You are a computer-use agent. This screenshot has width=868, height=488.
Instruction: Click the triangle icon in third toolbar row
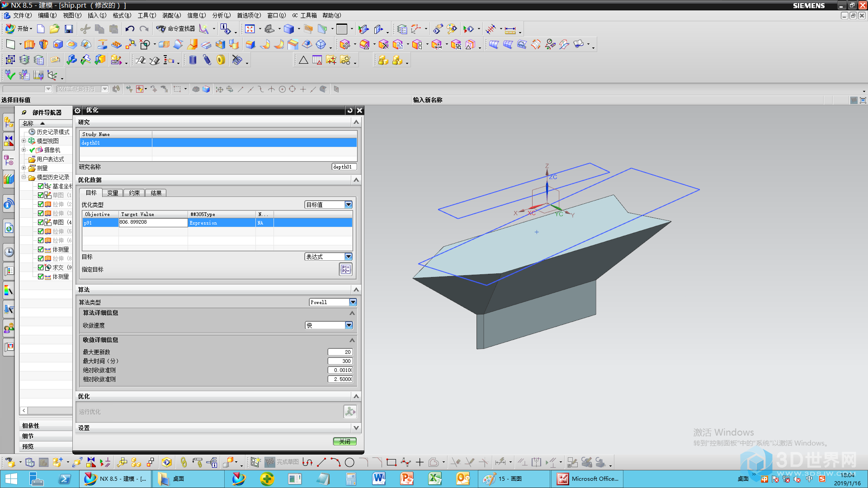[x=303, y=60]
